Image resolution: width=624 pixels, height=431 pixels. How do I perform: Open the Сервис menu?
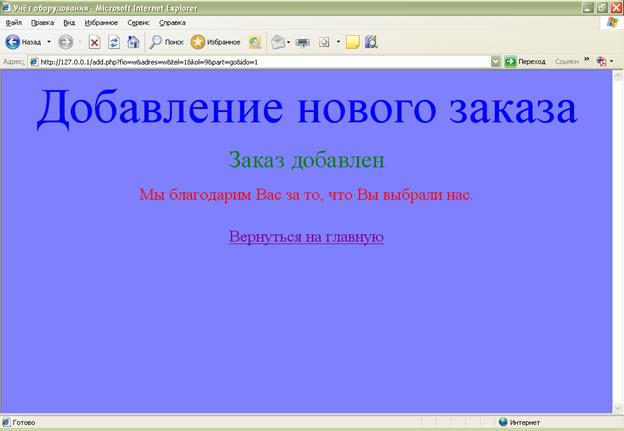(139, 22)
